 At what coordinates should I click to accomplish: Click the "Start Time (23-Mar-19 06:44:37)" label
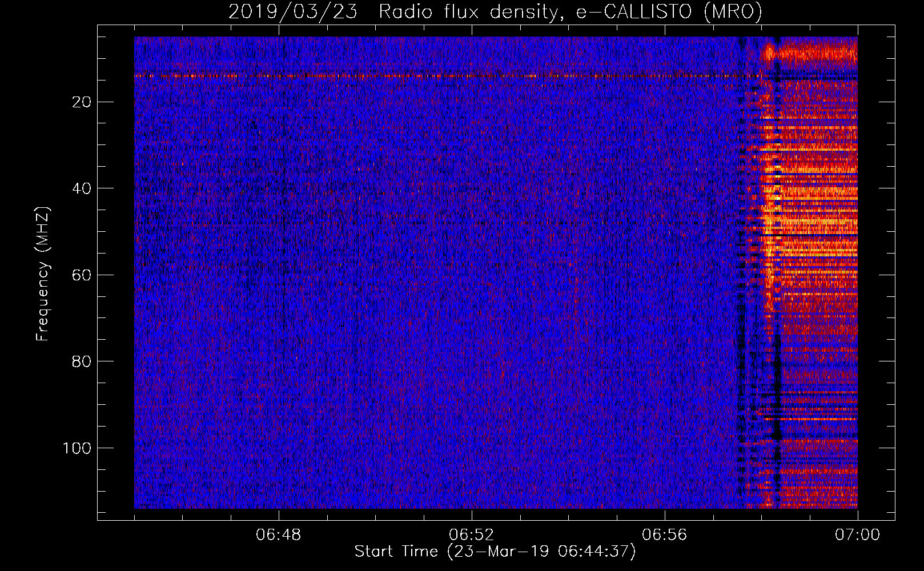(495, 552)
